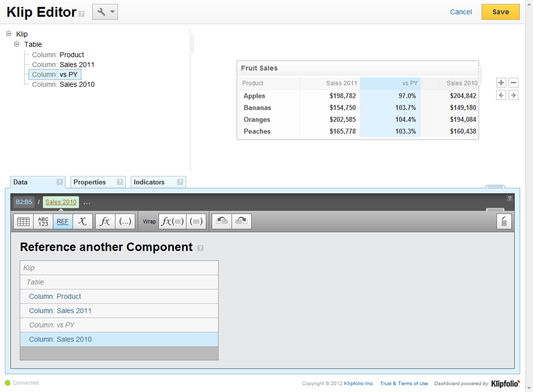Select Column: Sales 2011 in the tree

click(x=63, y=65)
